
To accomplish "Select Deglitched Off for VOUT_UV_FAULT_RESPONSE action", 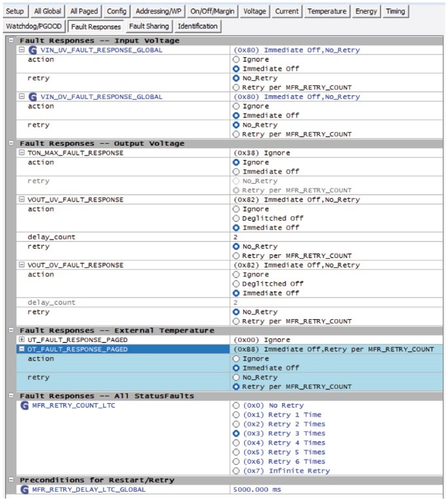I will click(x=237, y=219).
